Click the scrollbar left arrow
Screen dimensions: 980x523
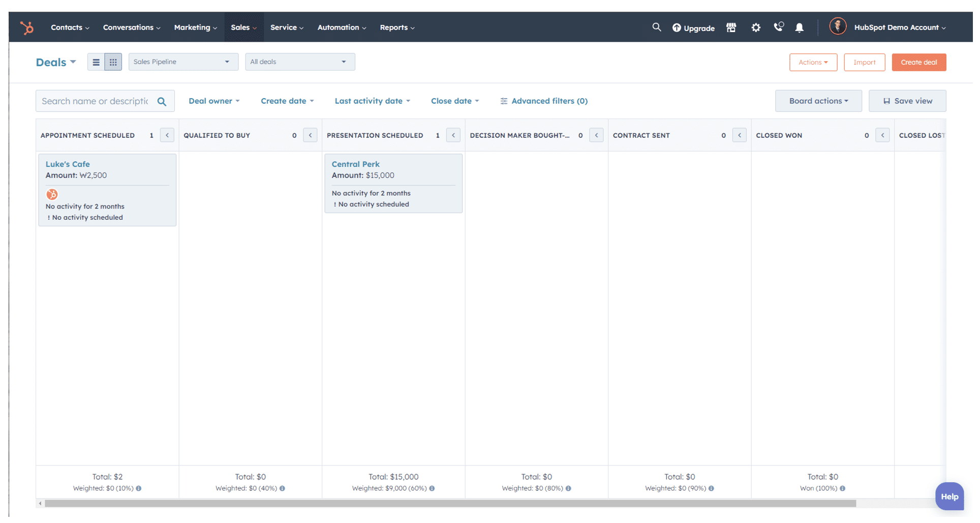point(40,504)
